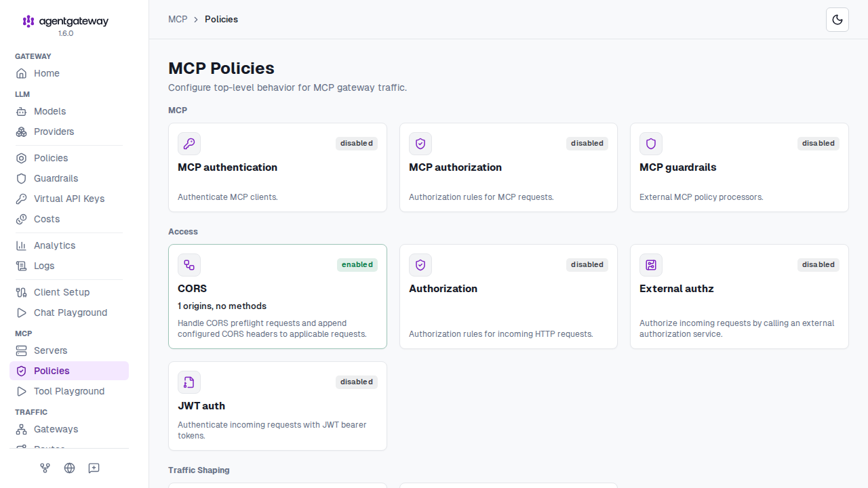The width and height of the screenshot is (868, 488).
Task: Click the Analytics bar chart icon
Action: pyautogui.click(x=22, y=245)
